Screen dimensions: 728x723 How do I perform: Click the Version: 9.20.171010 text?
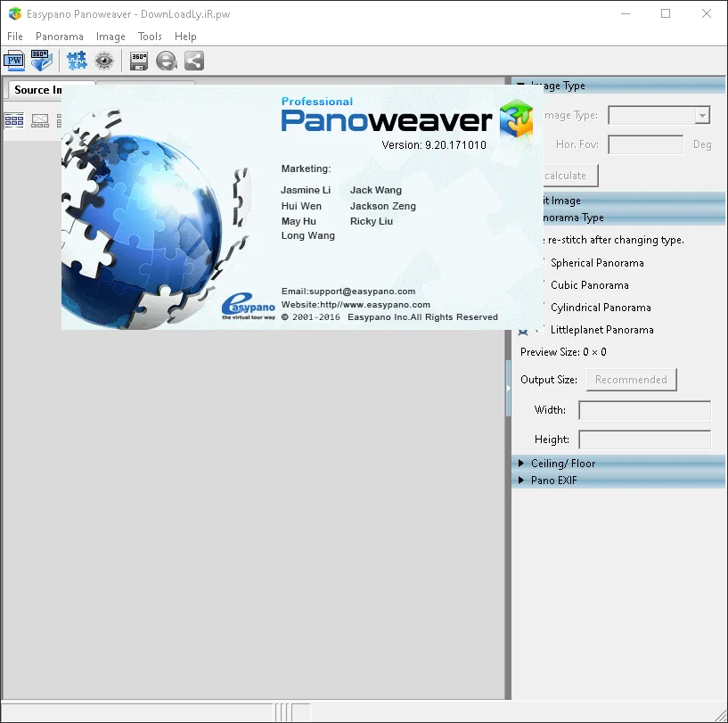tap(434, 145)
